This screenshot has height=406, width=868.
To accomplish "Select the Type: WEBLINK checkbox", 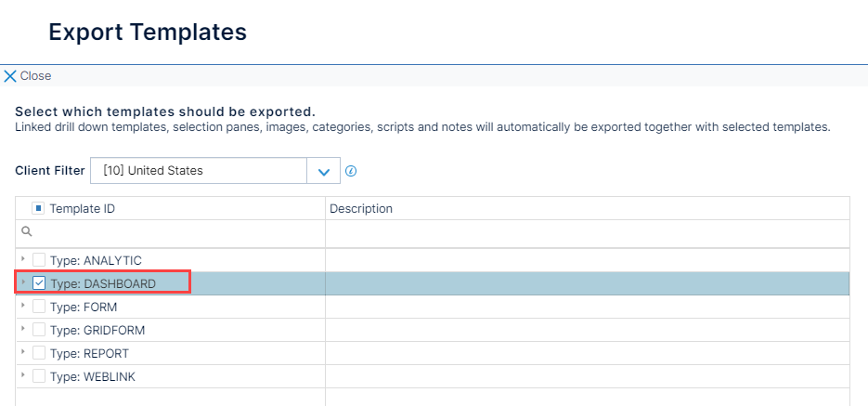I will click(39, 376).
